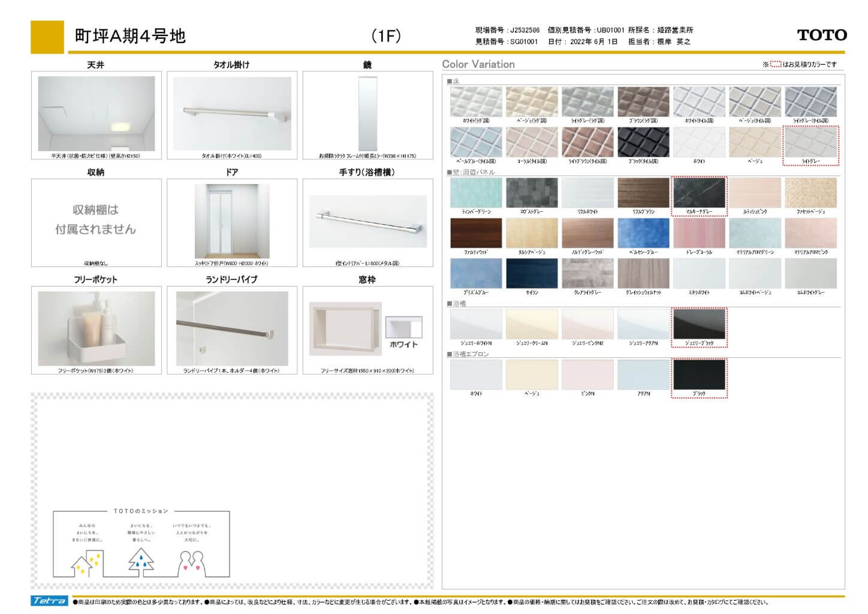This screenshot has width=868, height=614.
Task: Open the 天井 ceiling product image
Action: tap(96, 113)
